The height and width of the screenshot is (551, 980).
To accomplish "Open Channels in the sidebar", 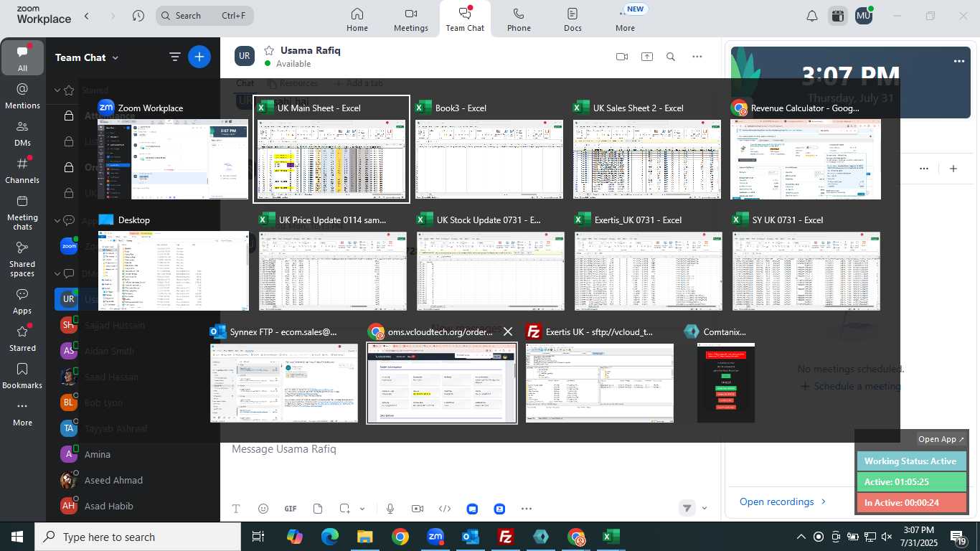I will tap(22, 170).
